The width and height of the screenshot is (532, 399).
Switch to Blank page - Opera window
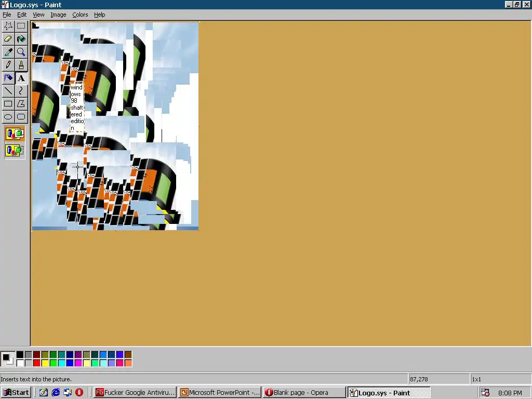click(304, 393)
